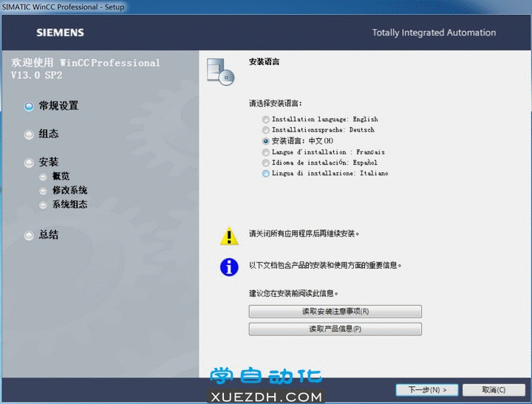Click the 请选择安装语言 label
Viewport: 532px width, 404px height.
[x=276, y=103]
